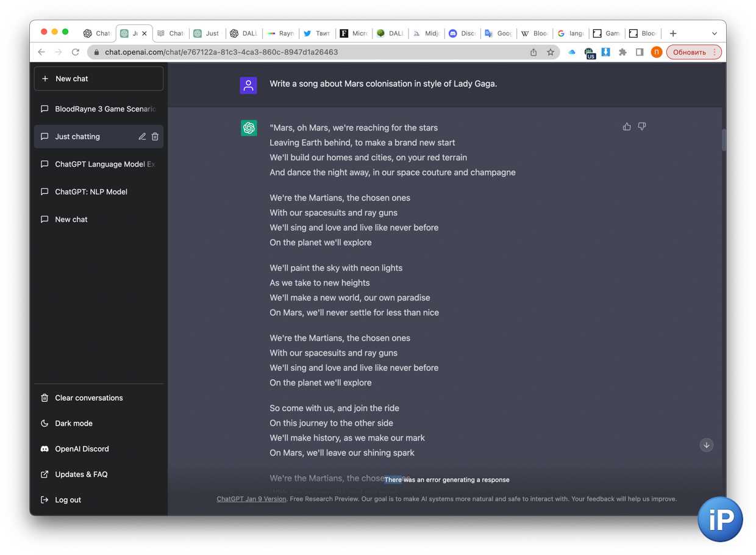756x555 pixels.
Task: Click the share page icon in address bar
Action: 533,52
